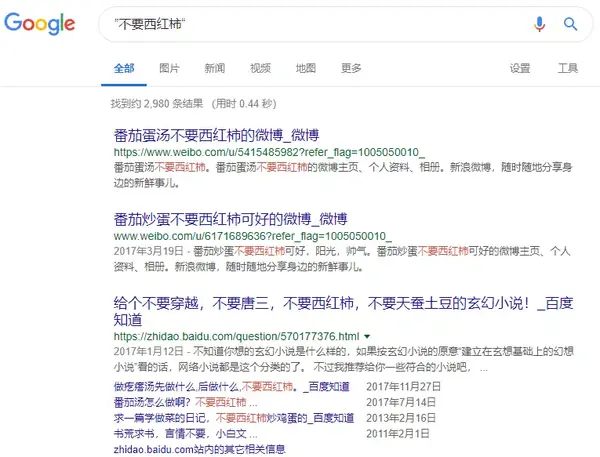Image resolution: width=600 pixels, height=457 pixels.
Task: Open 设置 search settings
Action: [x=520, y=68]
